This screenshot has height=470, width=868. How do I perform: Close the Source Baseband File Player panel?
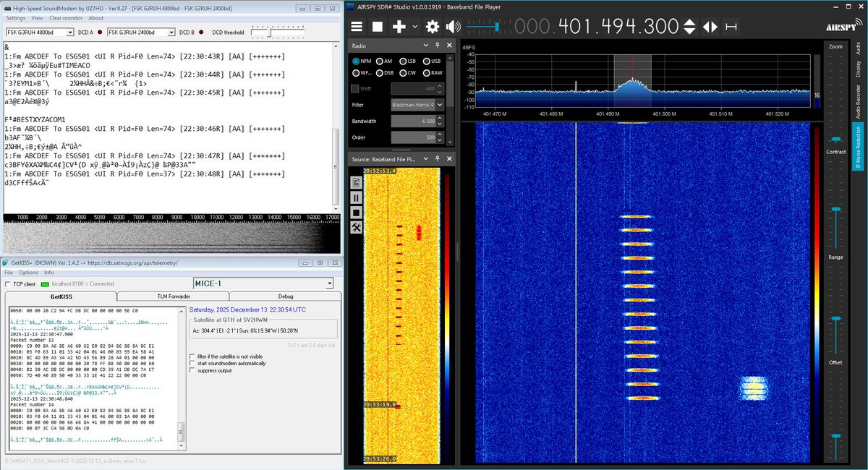(x=448, y=159)
